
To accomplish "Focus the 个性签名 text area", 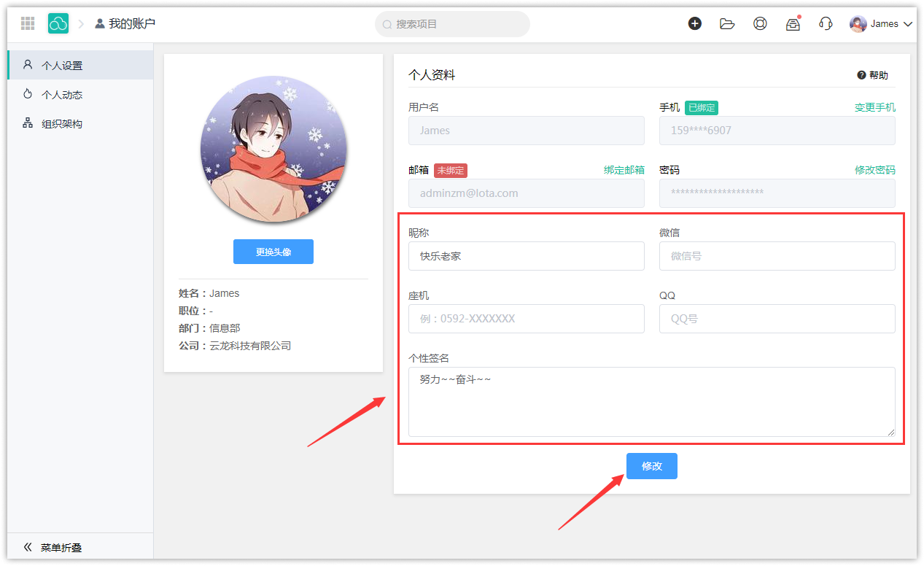I will coord(652,402).
